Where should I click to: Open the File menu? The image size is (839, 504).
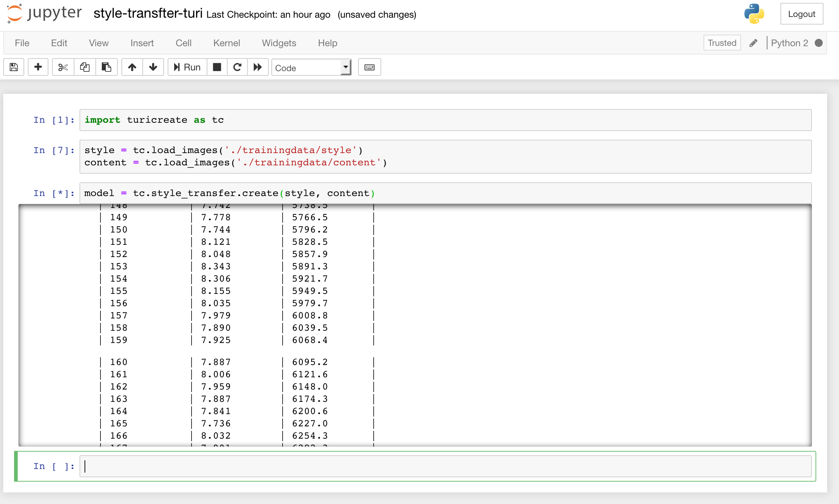(22, 43)
